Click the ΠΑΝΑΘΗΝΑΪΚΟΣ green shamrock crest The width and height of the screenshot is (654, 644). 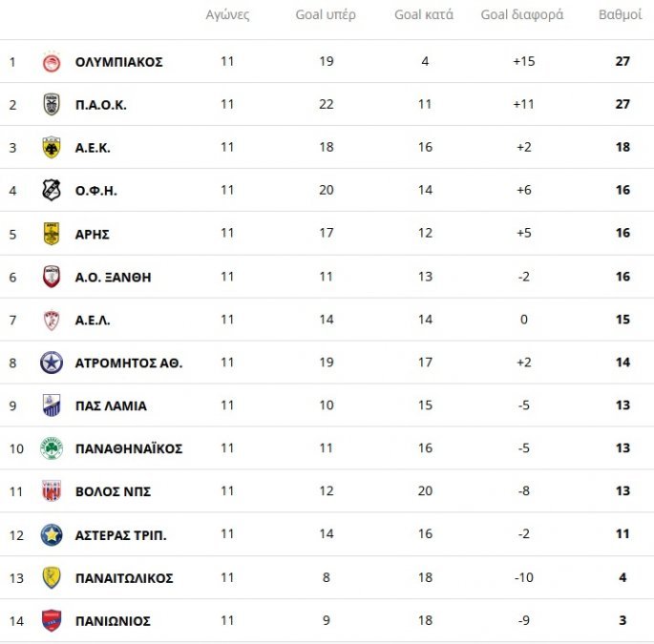coord(52,448)
